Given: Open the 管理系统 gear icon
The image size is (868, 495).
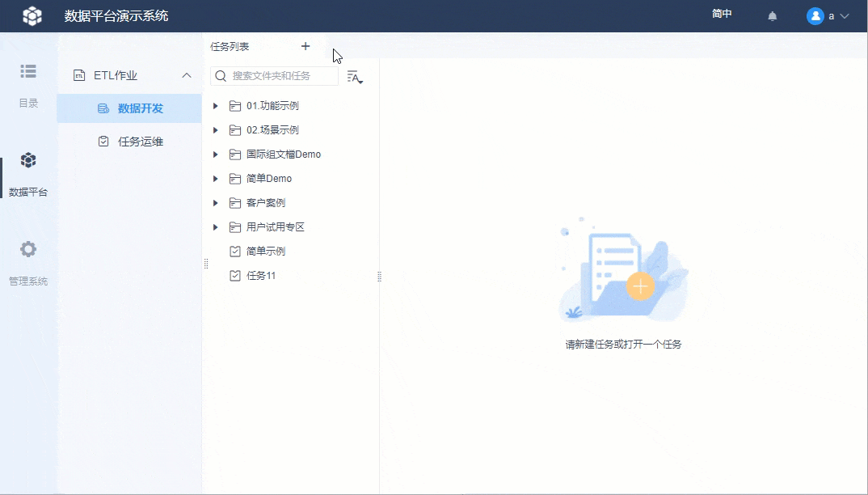Looking at the screenshot, I should [x=28, y=249].
